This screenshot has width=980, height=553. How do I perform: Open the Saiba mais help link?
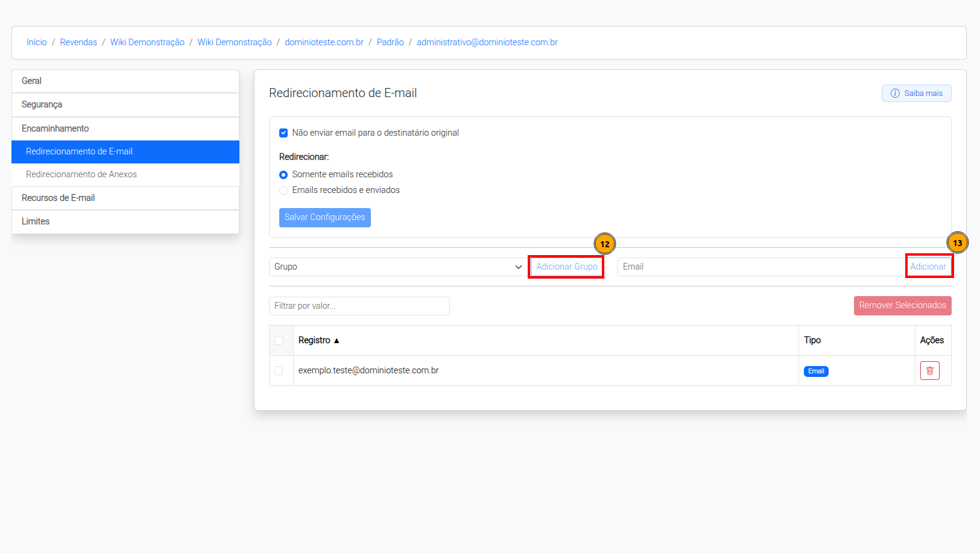[x=917, y=93]
